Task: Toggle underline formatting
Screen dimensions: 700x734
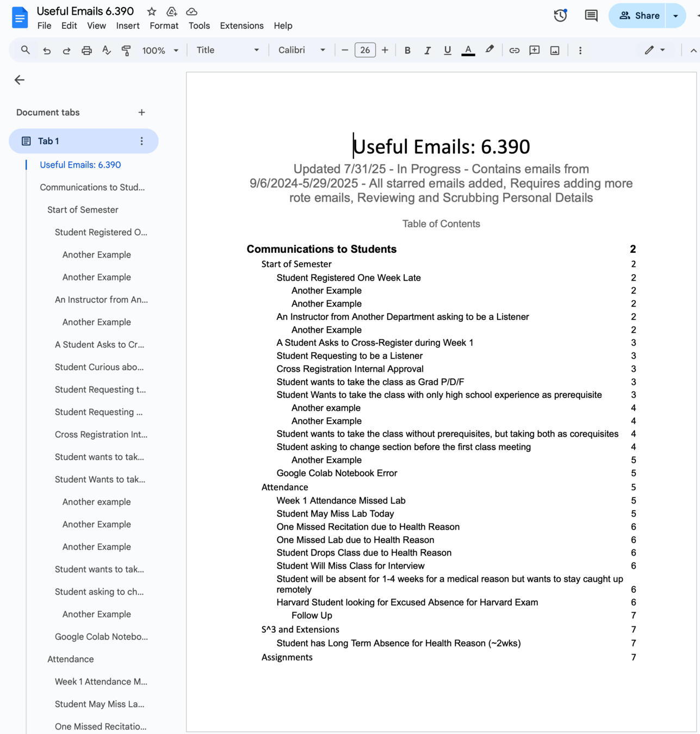Action: tap(448, 51)
